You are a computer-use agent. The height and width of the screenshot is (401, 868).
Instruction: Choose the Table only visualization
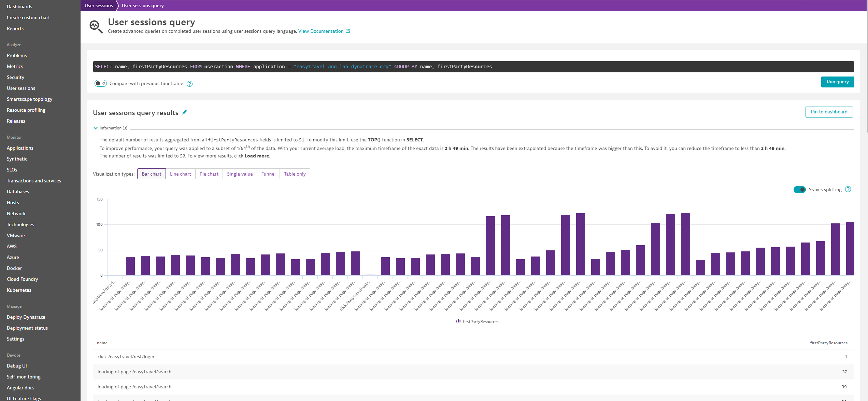tap(295, 174)
